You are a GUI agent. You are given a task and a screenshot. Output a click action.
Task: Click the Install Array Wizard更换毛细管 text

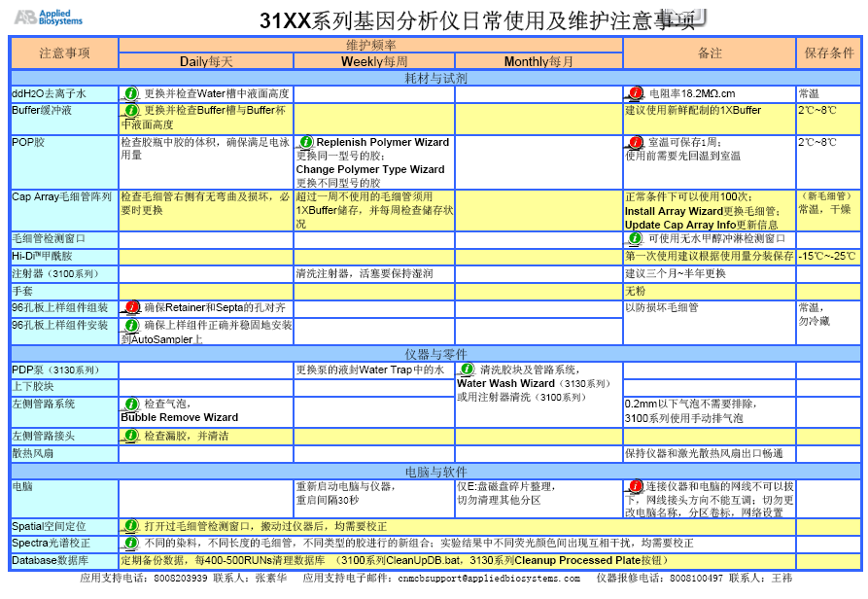(x=702, y=211)
